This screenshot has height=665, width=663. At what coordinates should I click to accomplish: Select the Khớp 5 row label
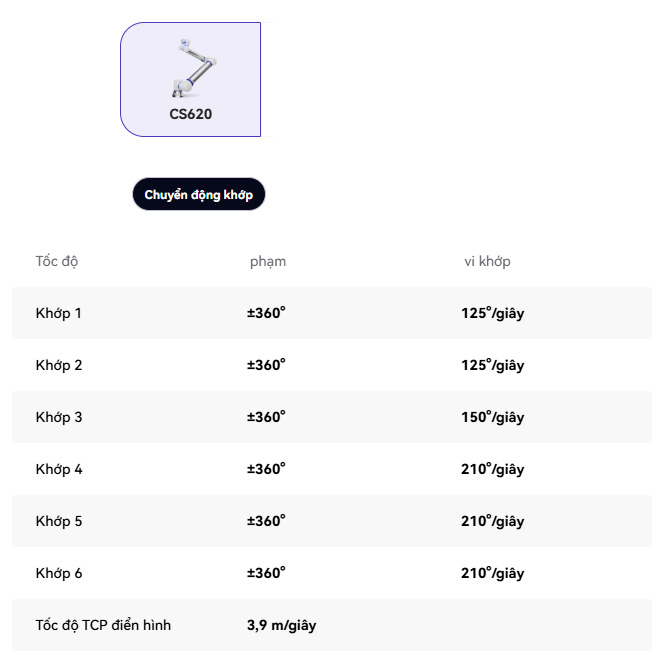pyautogui.click(x=59, y=521)
